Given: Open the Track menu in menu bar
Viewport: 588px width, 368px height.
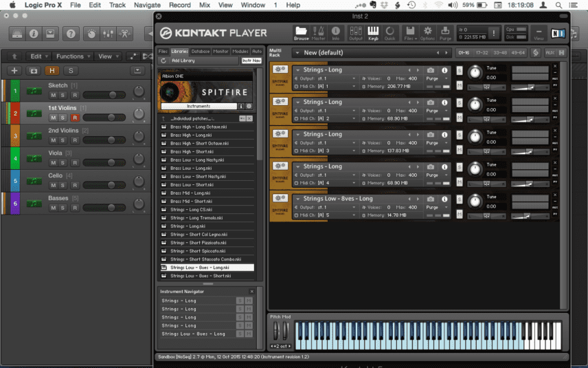Looking at the screenshot, I should [117, 5].
